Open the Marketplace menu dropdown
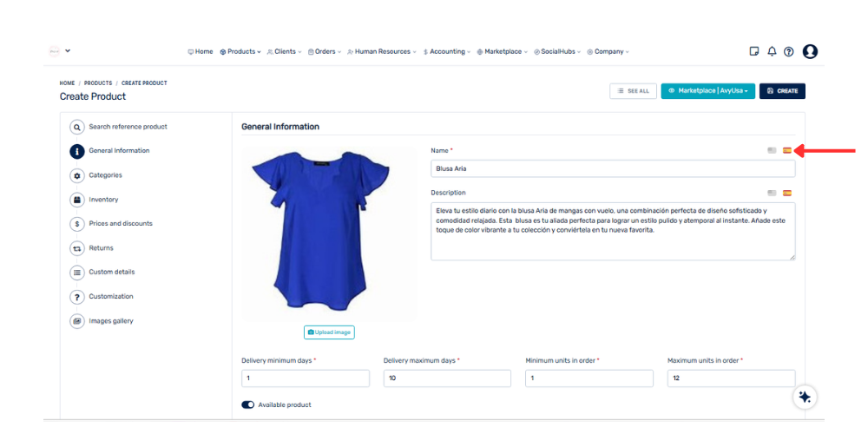Image resolution: width=868 pixels, height=434 pixels. click(502, 51)
